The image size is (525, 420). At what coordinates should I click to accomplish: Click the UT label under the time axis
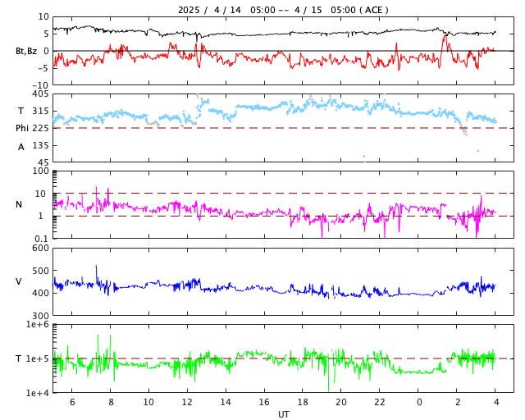(x=283, y=414)
